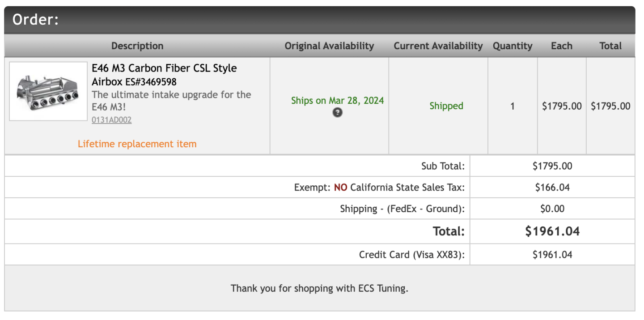The image size is (644, 320).
Task: Click the FedEx Ground shipping label
Action: 402,209
